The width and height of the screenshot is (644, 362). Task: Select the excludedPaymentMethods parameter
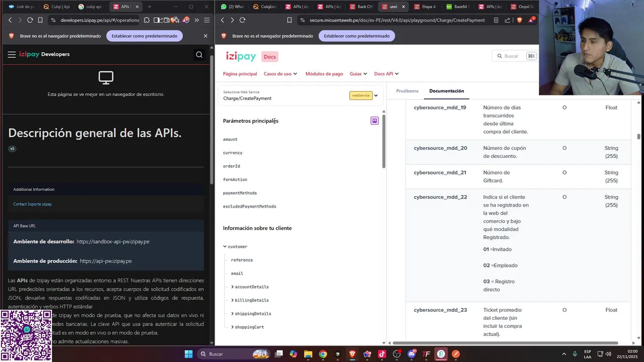pos(250,206)
